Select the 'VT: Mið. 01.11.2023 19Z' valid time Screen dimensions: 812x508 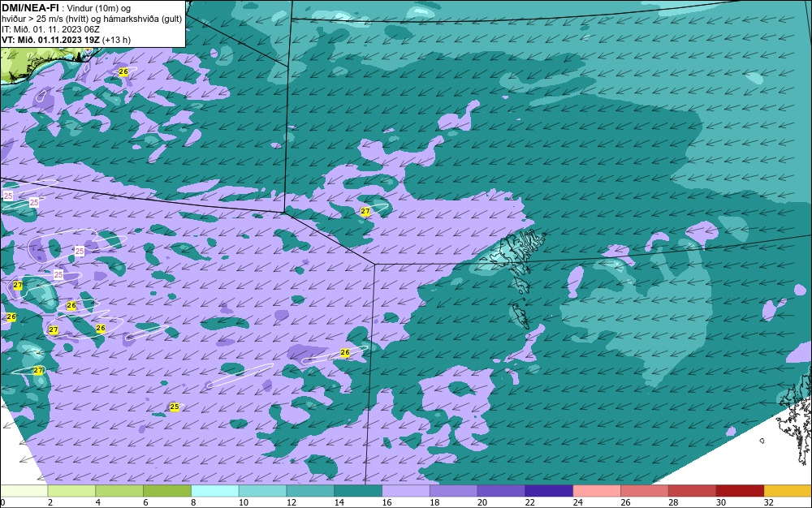tap(50, 40)
